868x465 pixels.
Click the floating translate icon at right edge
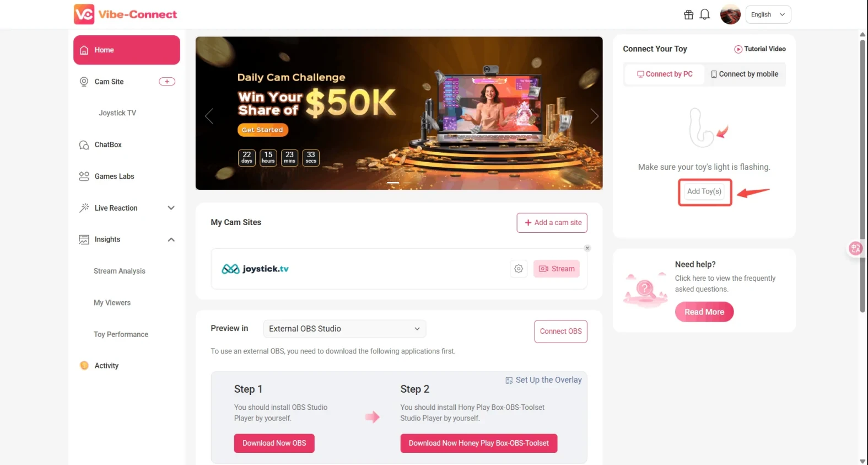tap(856, 249)
